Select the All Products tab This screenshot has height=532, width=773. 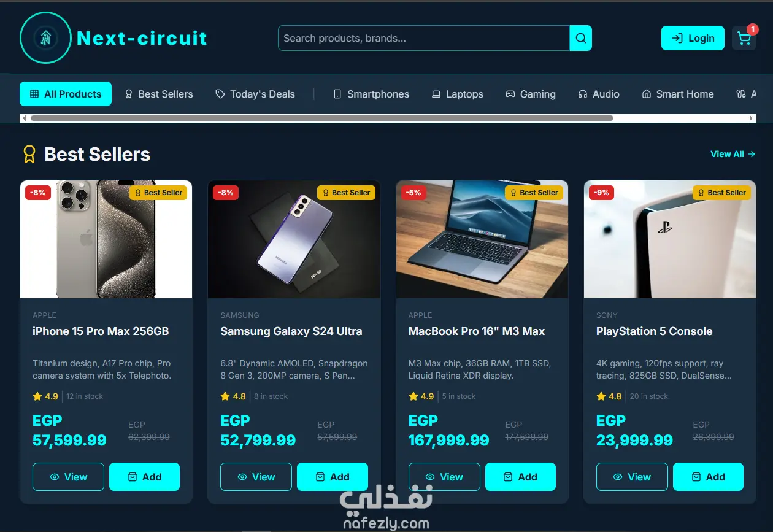66,94
